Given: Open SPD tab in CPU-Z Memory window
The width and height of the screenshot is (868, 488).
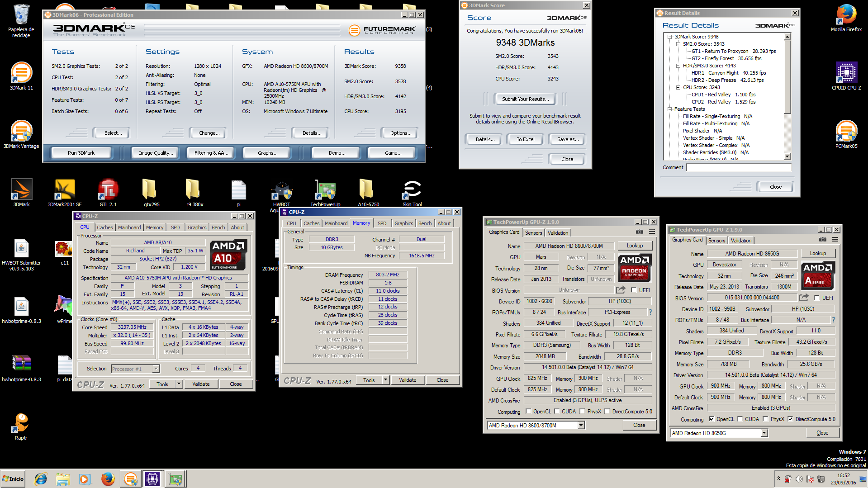Looking at the screenshot, I should pos(382,223).
